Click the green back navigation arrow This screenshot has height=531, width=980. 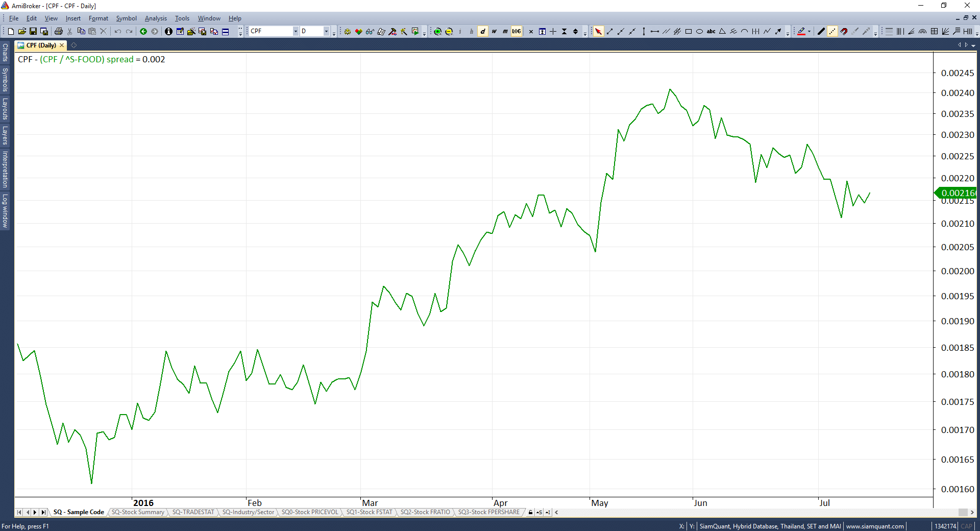[143, 32]
